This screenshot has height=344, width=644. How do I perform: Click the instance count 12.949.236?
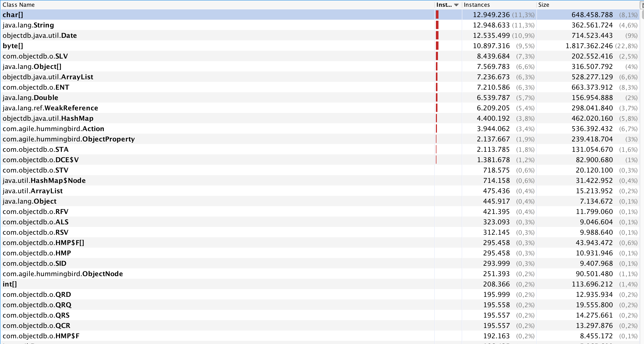(491, 15)
